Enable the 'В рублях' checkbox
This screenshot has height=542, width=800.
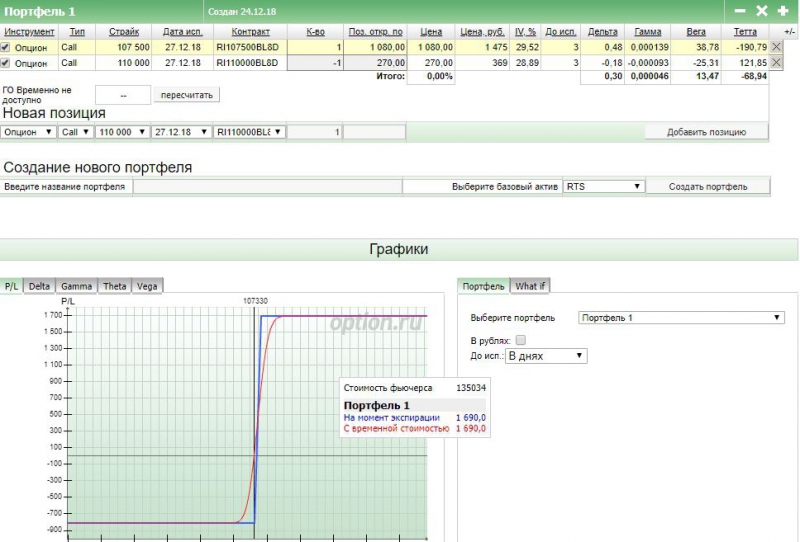[520, 341]
